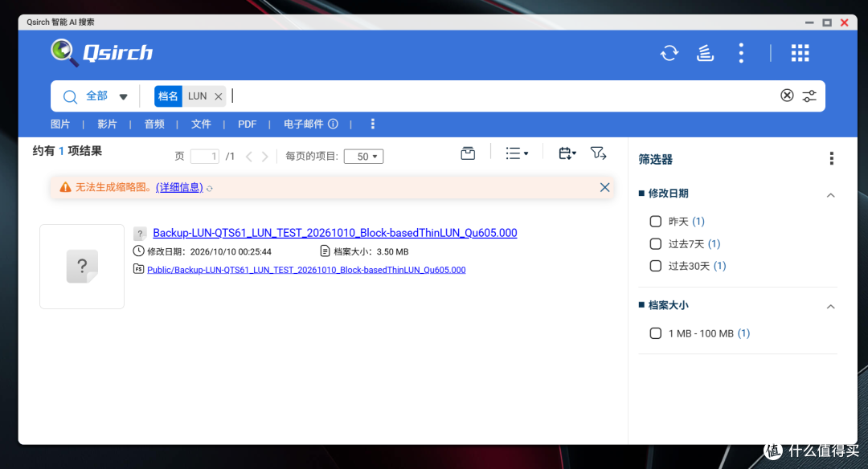Click the 2026/10/10 00:25:44 date text
This screenshot has height=469, width=868.
231,251
